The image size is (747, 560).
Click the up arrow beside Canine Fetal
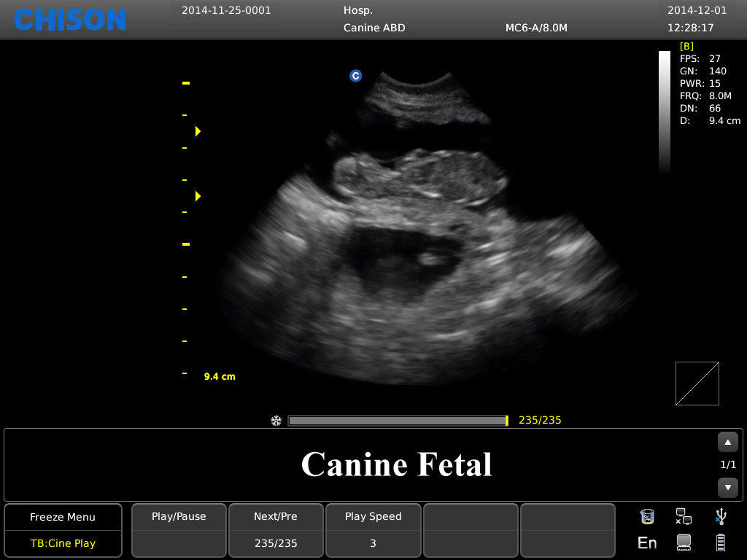tap(727, 442)
